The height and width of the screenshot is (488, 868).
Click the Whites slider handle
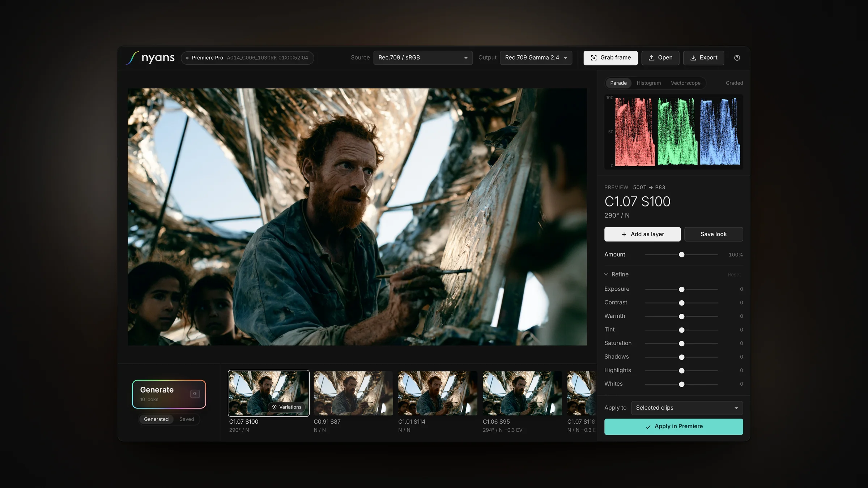coord(681,384)
